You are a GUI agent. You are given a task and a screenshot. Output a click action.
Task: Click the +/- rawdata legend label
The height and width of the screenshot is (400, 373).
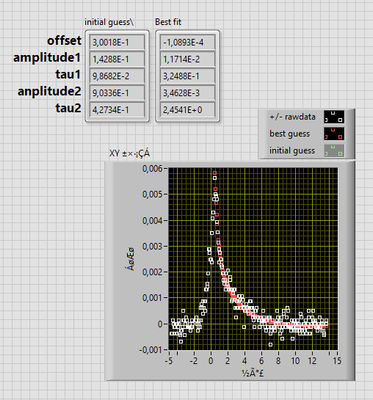(x=292, y=117)
